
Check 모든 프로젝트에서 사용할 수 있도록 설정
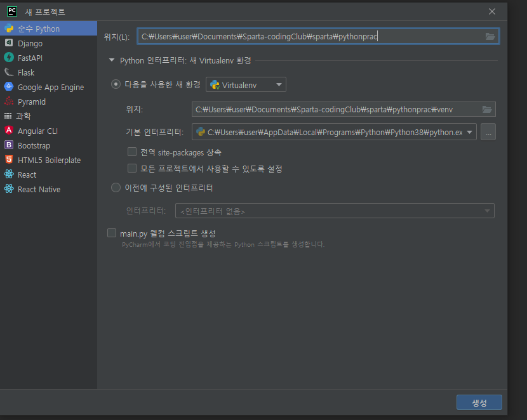[132, 168]
